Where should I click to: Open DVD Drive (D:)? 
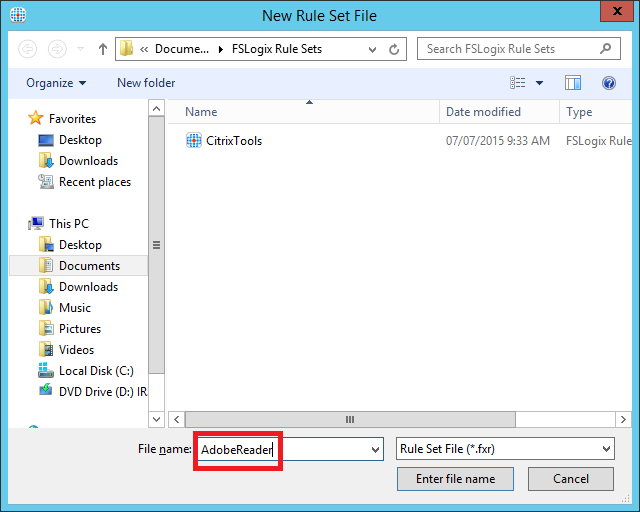(x=103, y=392)
